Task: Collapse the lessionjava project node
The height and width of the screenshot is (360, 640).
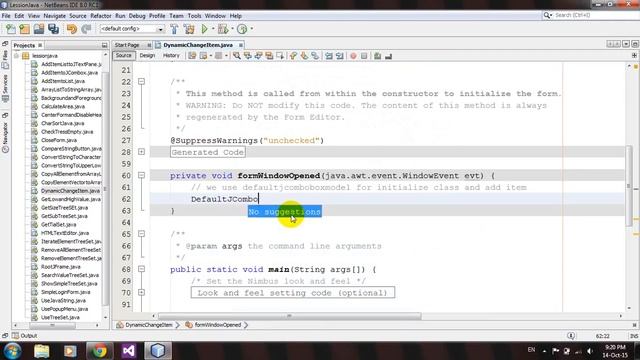Action: (16, 56)
